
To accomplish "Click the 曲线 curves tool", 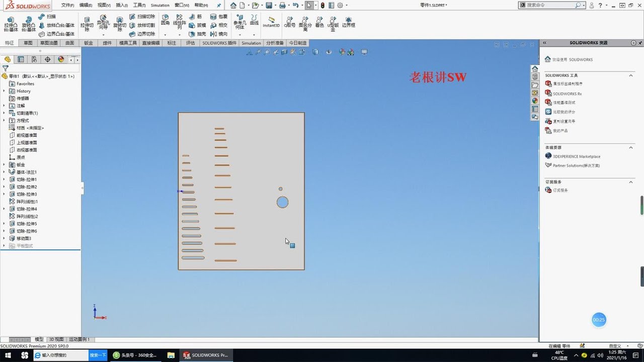I will click(254, 20).
